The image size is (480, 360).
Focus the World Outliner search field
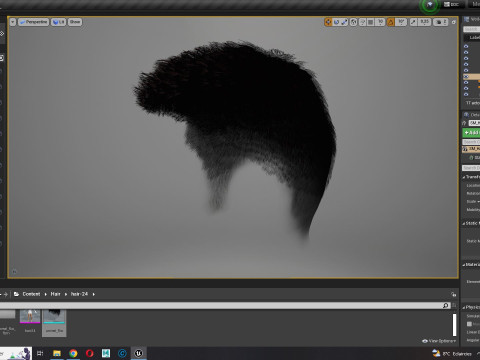[x=471, y=29]
